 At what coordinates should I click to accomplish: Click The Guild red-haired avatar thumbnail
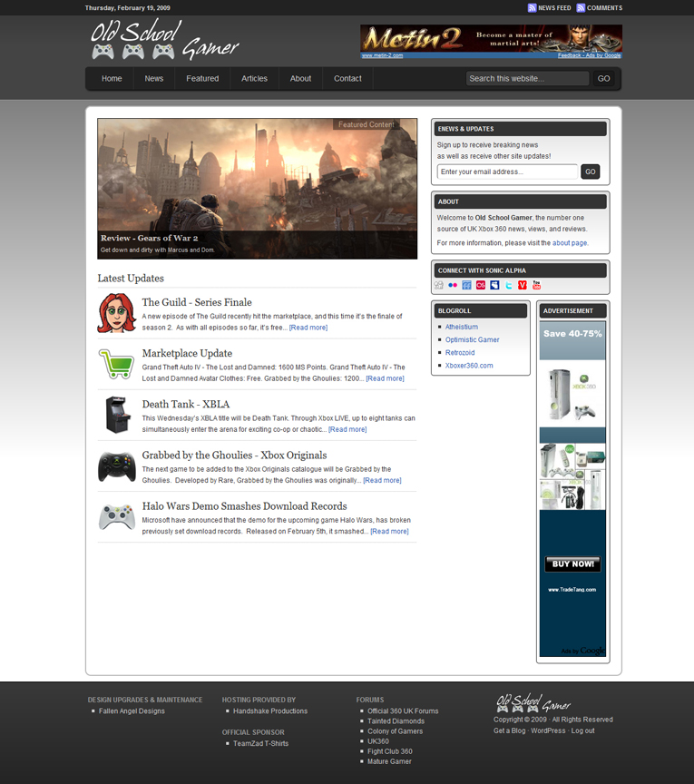[116, 313]
